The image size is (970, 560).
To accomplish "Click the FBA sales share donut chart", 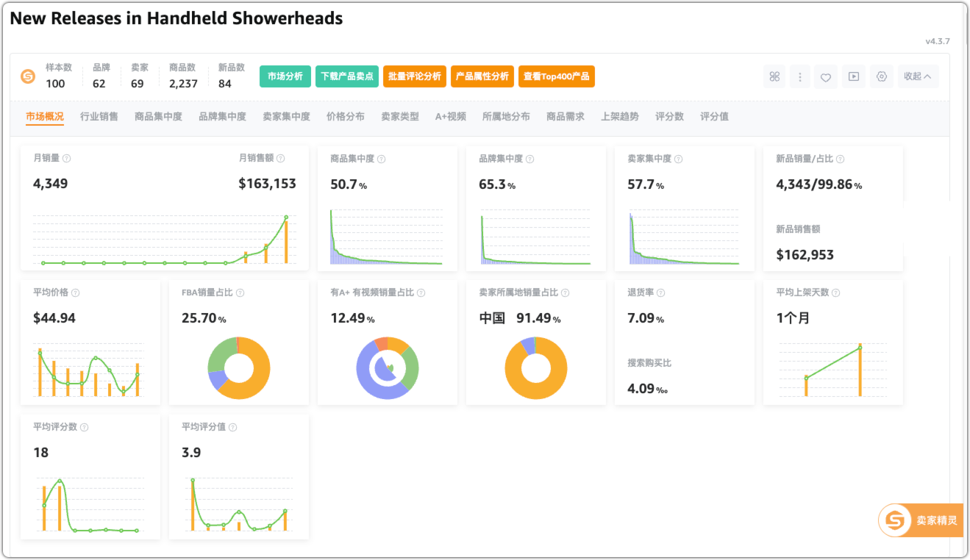I will coord(239,368).
